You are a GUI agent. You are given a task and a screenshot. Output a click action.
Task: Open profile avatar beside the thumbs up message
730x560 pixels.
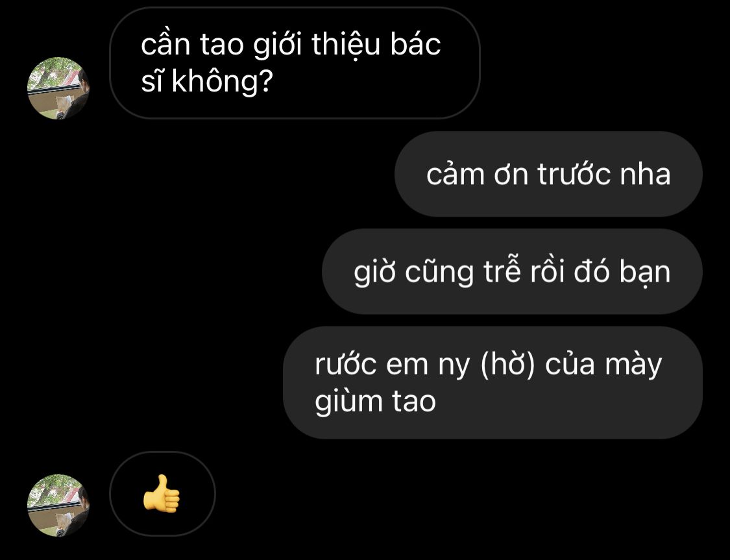[x=58, y=505]
